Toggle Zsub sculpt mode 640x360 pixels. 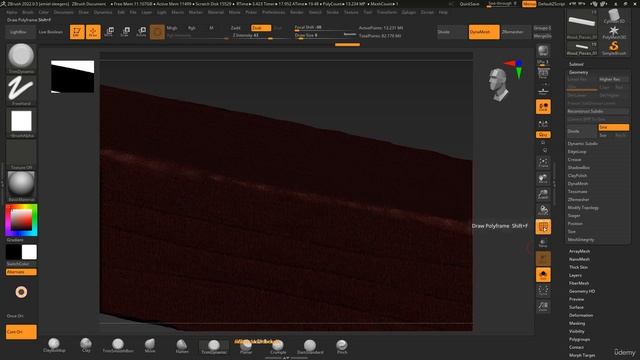260,28
